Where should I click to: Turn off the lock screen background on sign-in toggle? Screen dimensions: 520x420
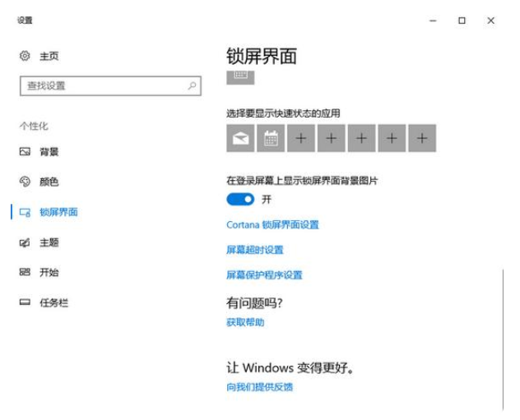pyautogui.click(x=240, y=199)
